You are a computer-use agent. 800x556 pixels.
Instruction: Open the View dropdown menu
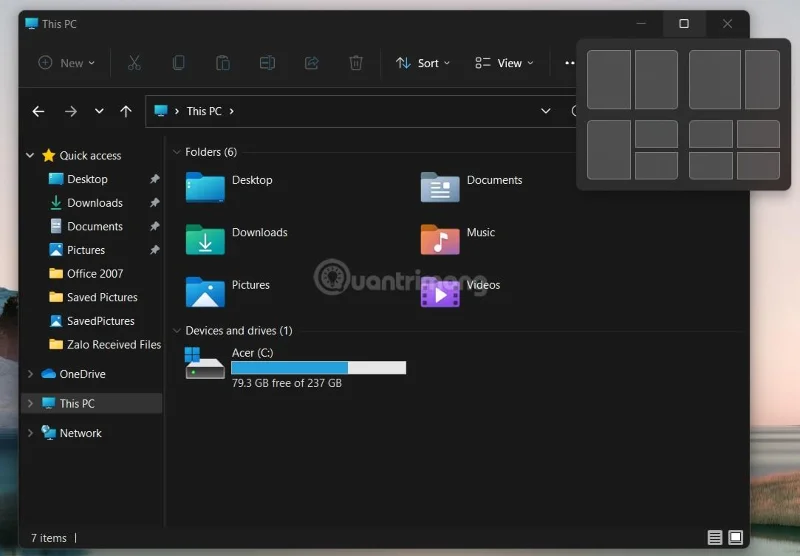pos(504,63)
